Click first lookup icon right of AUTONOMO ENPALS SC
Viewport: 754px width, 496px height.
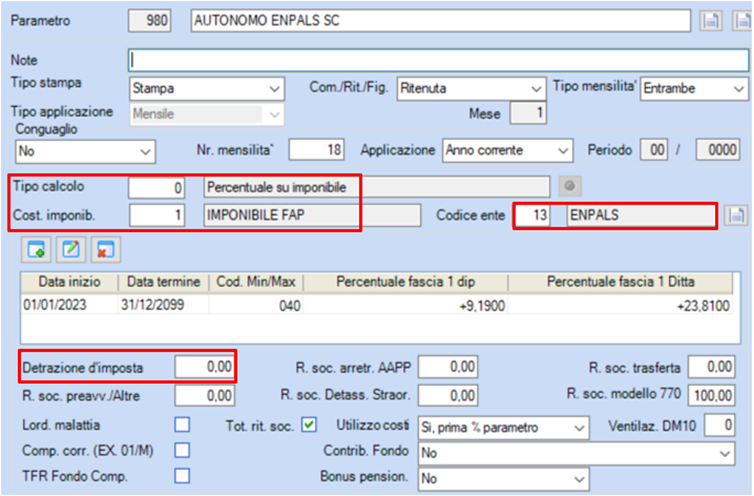tap(711, 21)
